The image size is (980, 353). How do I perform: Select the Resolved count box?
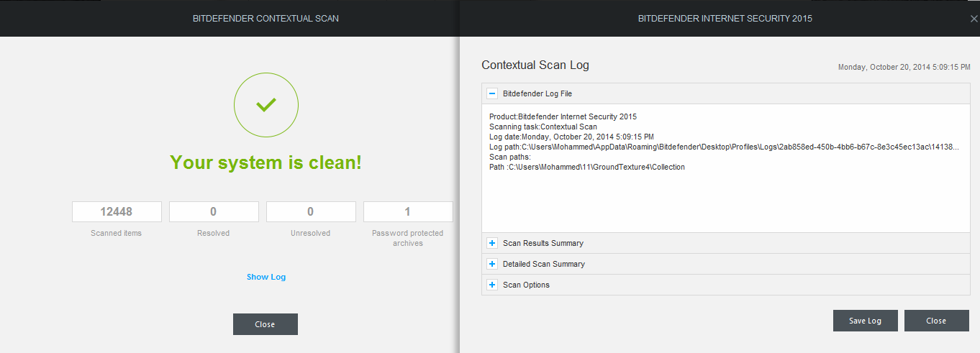click(214, 211)
